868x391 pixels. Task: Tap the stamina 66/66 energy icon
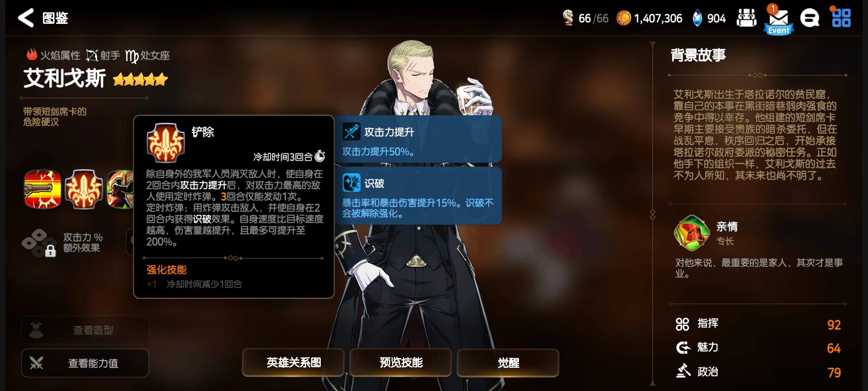tap(568, 17)
